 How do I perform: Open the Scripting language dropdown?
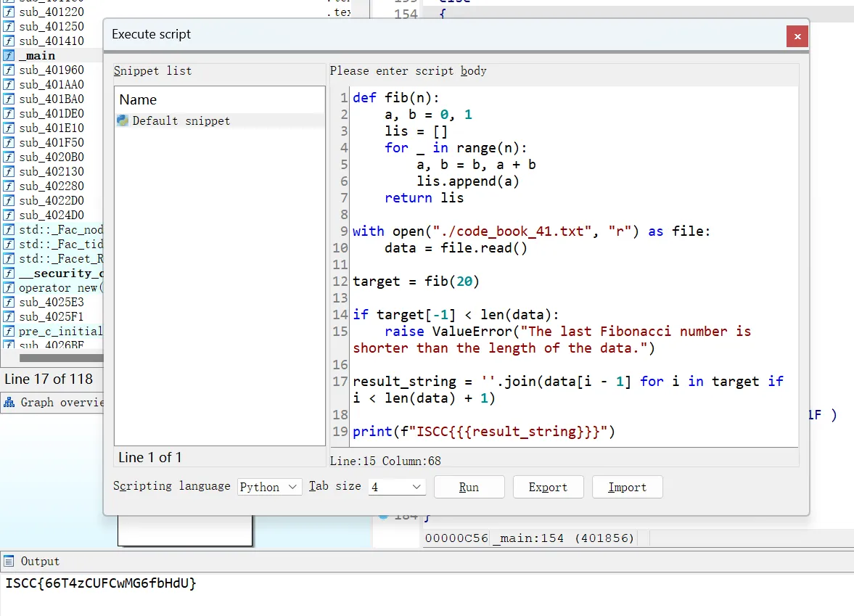269,487
